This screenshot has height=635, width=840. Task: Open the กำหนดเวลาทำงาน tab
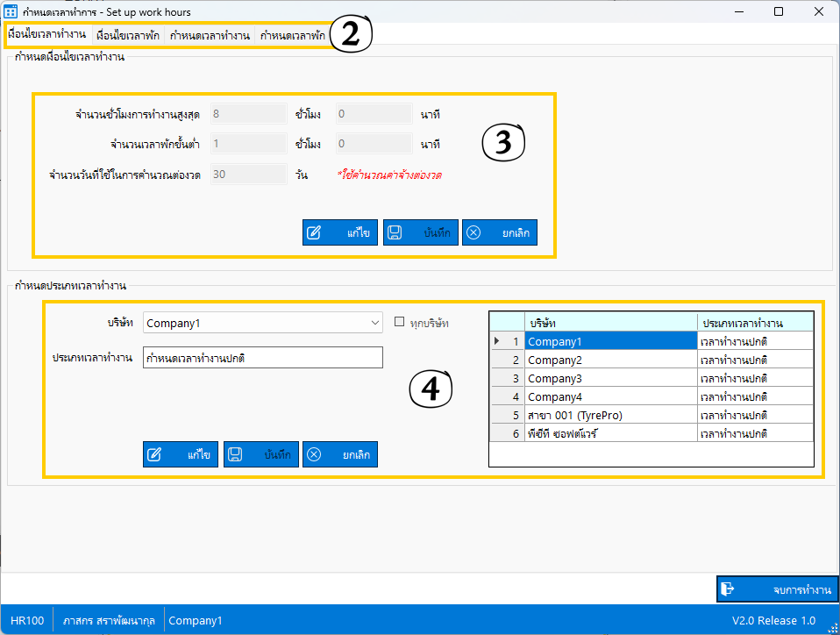[210, 35]
